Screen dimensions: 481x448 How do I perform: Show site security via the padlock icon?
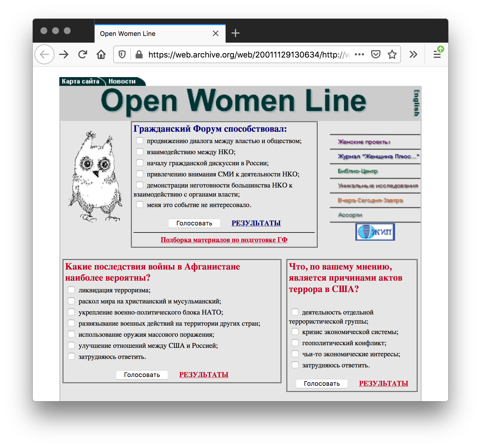tap(139, 54)
